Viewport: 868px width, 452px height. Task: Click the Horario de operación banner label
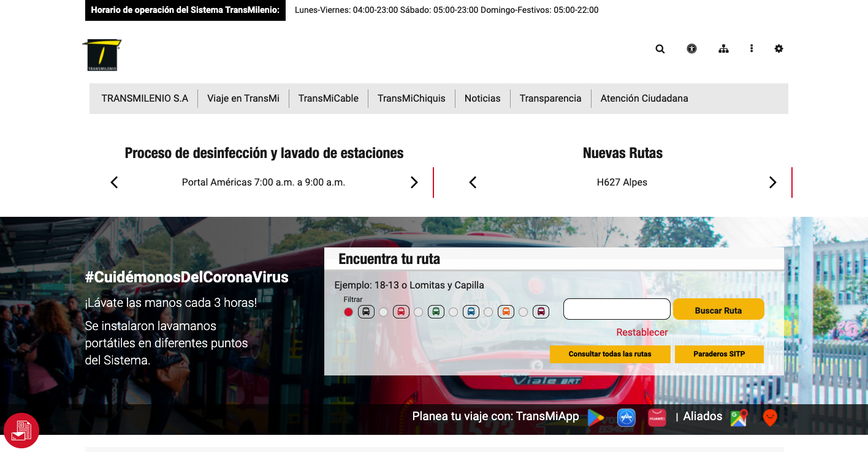[185, 10]
